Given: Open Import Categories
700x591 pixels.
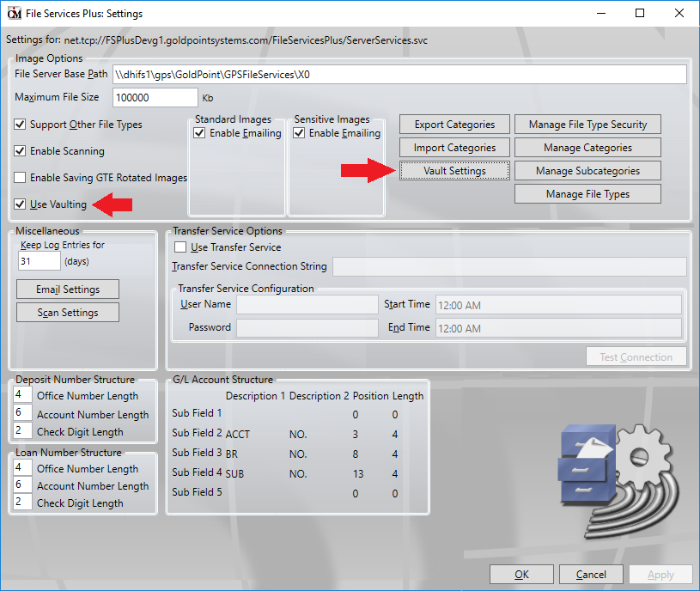Looking at the screenshot, I should (x=454, y=148).
